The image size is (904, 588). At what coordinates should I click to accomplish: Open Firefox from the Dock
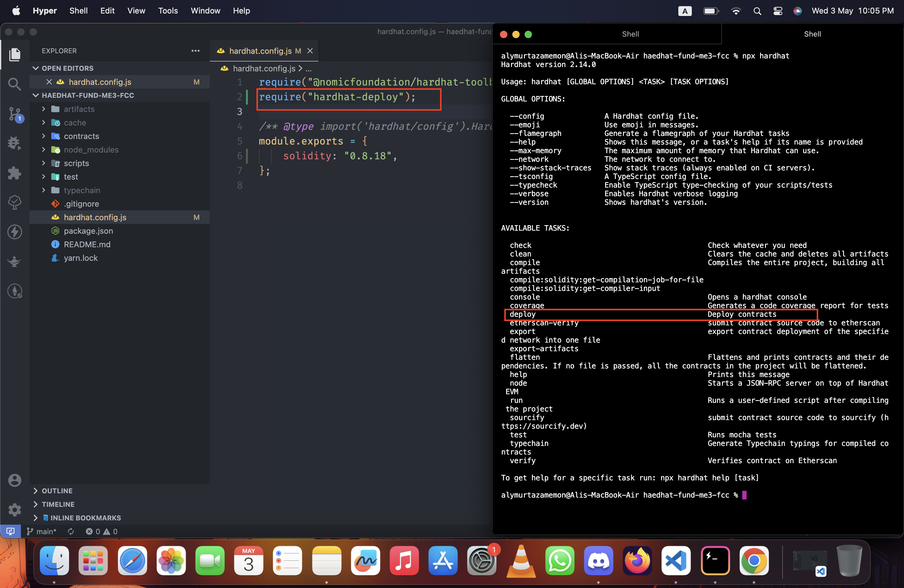(637, 561)
